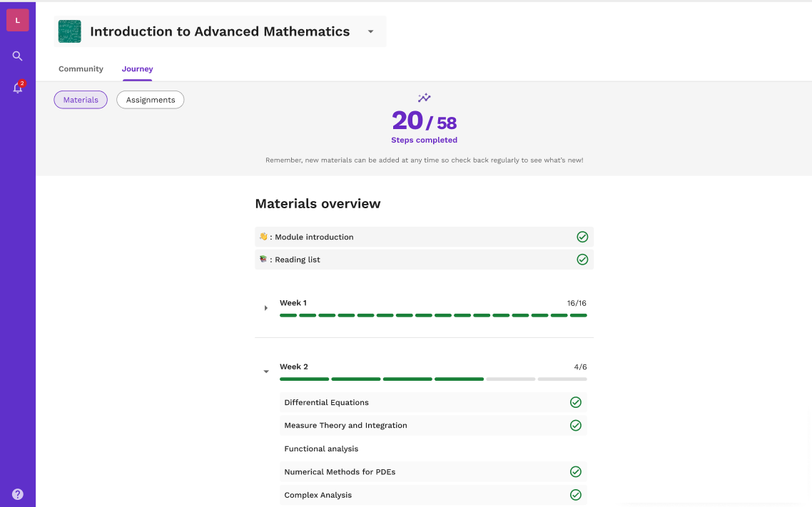812x507 pixels.
Task: Click the progress graph icon above the step counter
Action: (425, 98)
